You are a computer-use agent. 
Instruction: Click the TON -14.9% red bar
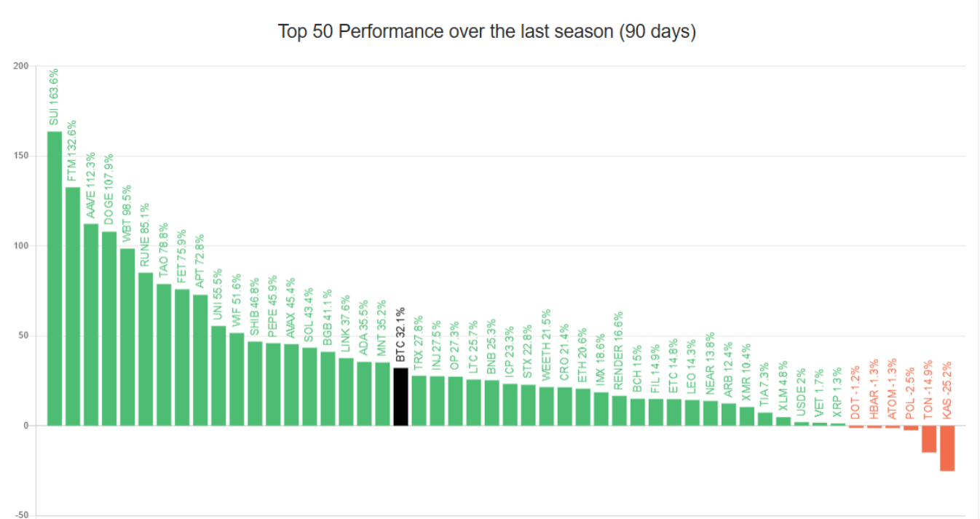(928, 439)
